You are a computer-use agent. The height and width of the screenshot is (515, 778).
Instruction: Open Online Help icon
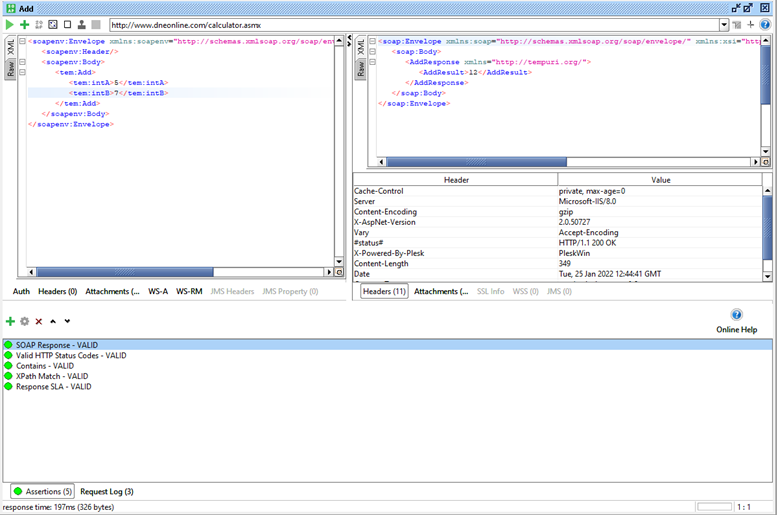click(x=737, y=315)
